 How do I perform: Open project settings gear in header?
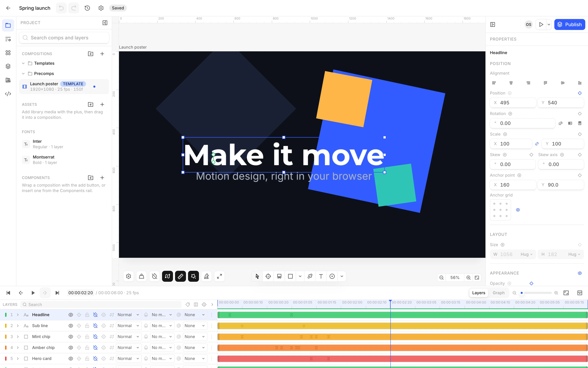tap(101, 8)
